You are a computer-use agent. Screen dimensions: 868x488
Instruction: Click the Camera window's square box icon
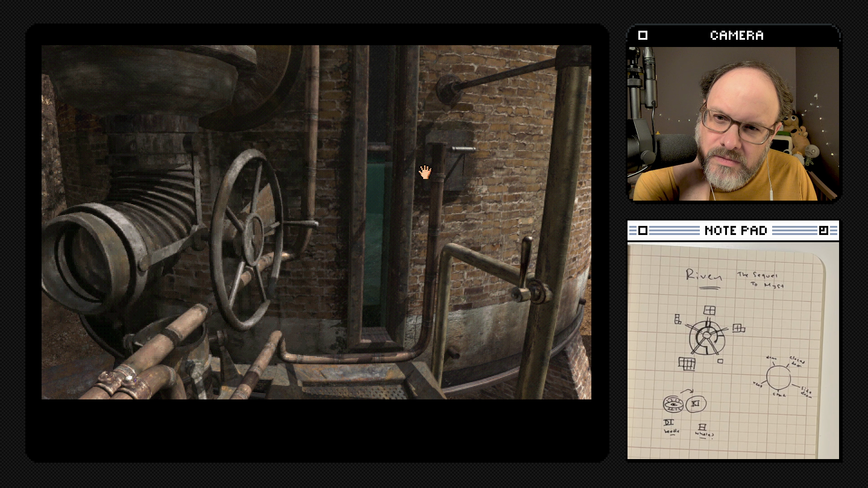642,35
